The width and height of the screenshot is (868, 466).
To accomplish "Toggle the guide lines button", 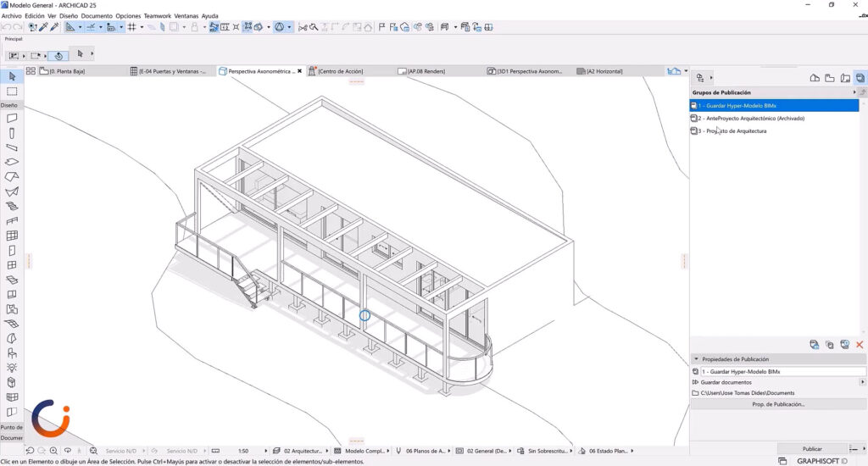I will coord(71,27).
